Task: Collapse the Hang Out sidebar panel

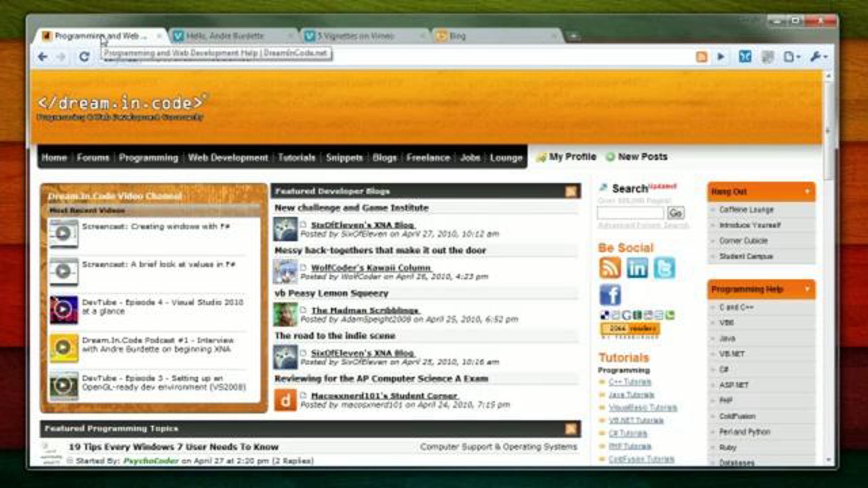Action: (x=807, y=191)
